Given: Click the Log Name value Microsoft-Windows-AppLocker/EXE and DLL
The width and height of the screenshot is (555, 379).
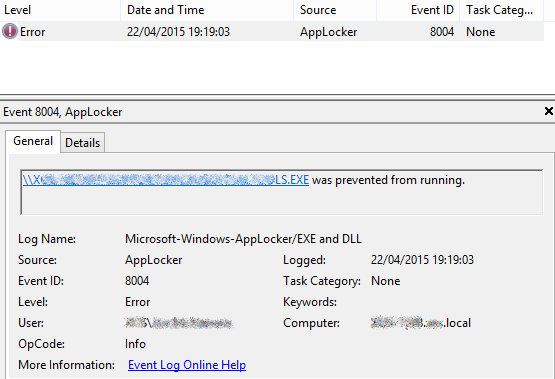Looking at the screenshot, I should [243, 239].
